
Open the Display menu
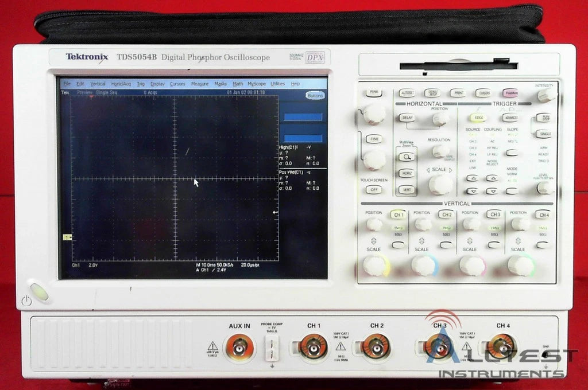(157, 84)
